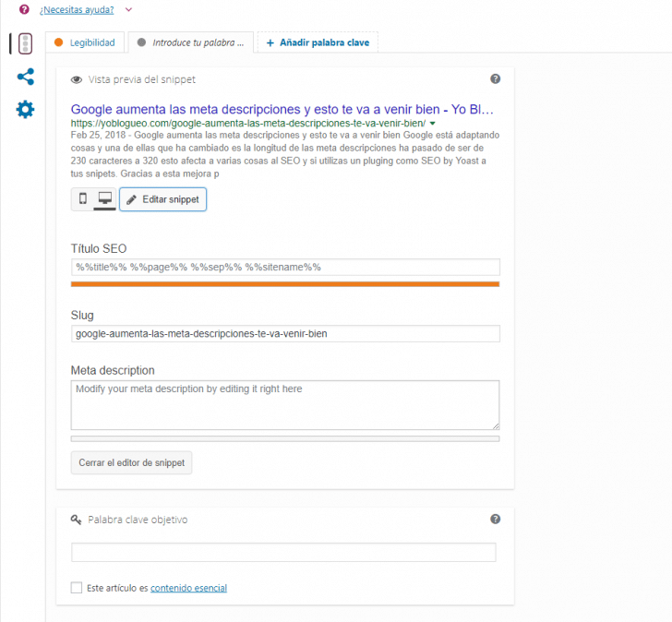Switch to desktop snippet preview
Image resolution: width=672 pixels, height=622 pixels.
104,198
